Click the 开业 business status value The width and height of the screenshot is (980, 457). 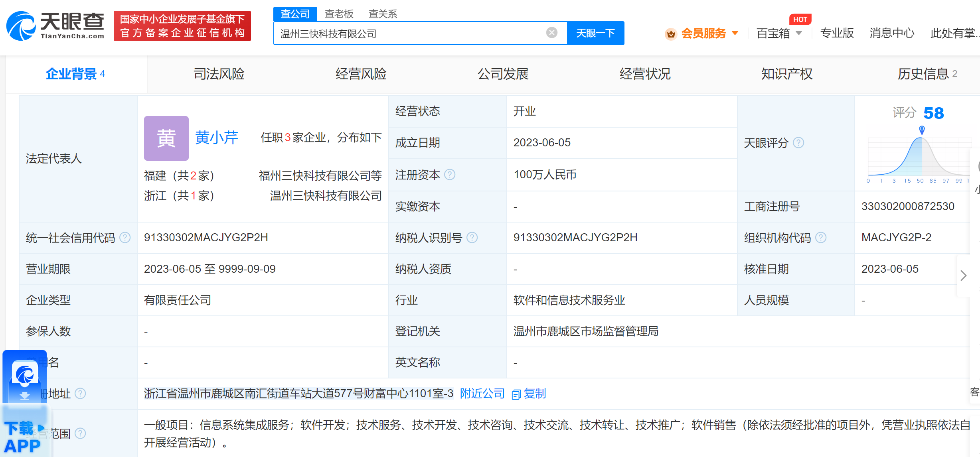525,111
